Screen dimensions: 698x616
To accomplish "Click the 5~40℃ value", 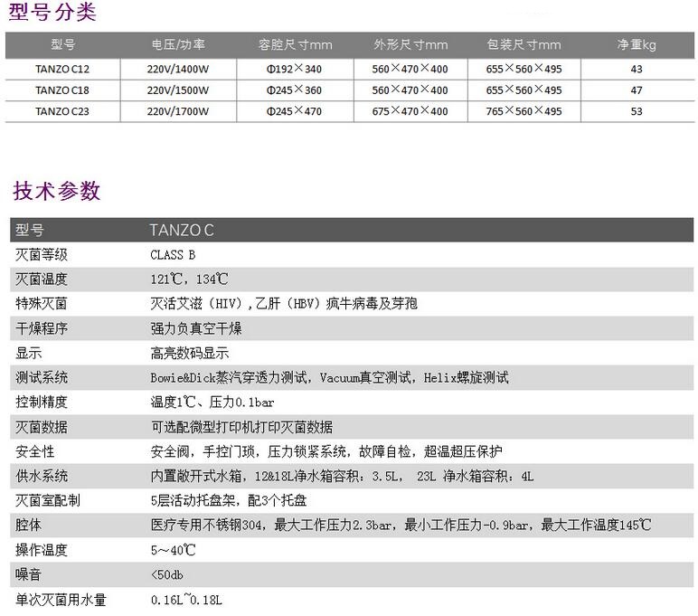I will (x=174, y=550).
